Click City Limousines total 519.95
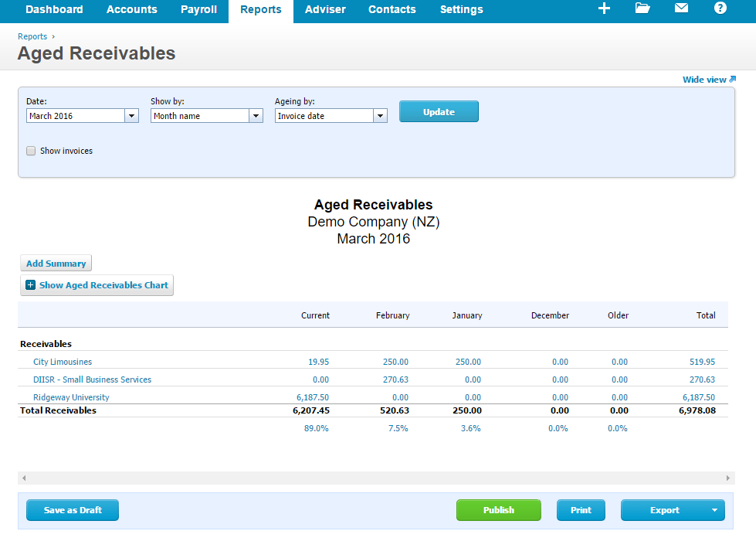This screenshot has width=756, height=548. click(x=703, y=362)
